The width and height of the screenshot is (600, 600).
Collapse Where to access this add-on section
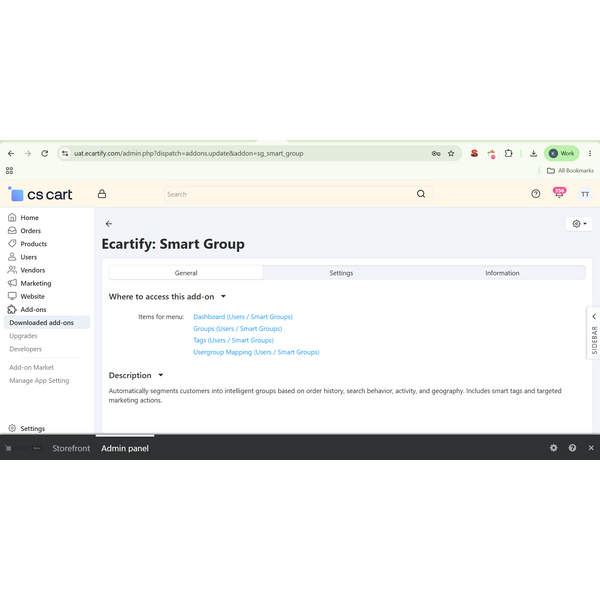click(167, 297)
